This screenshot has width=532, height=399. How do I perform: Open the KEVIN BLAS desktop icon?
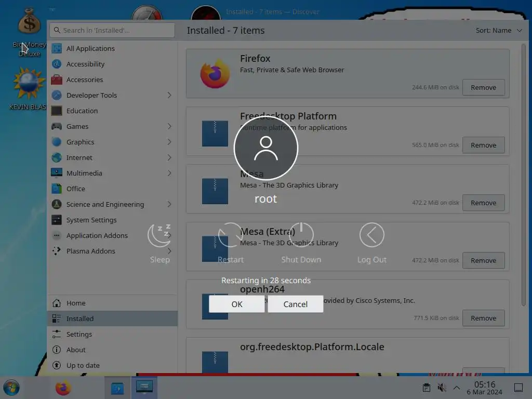28,89
